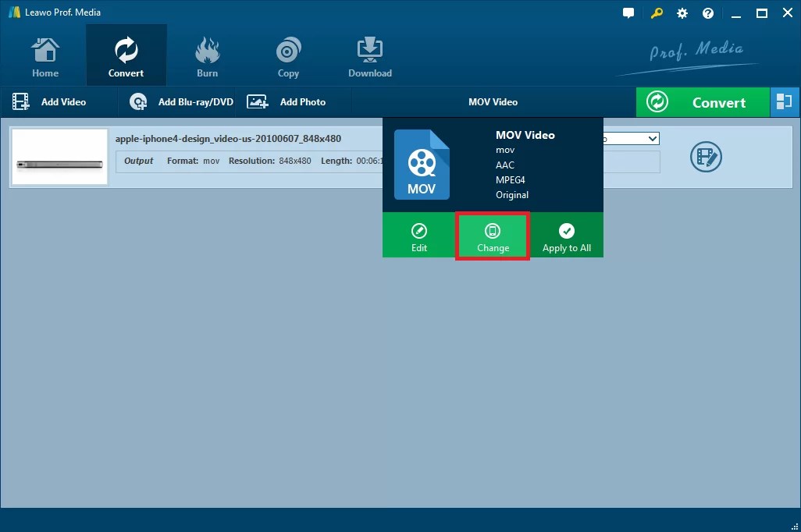Open the help question mark icon
Viewport: 801px width, 532px height.
pos(708,12)
